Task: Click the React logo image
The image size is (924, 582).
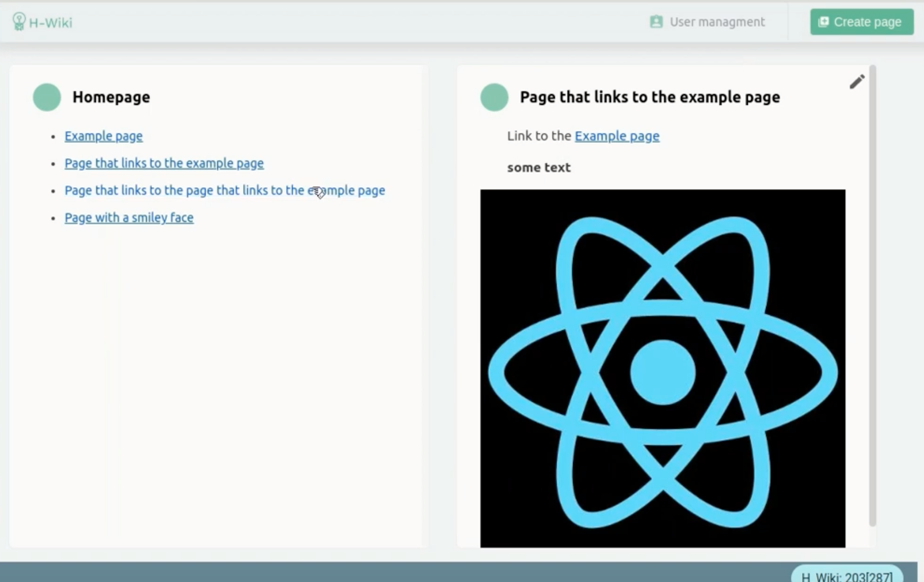Action: pos(662,368)
